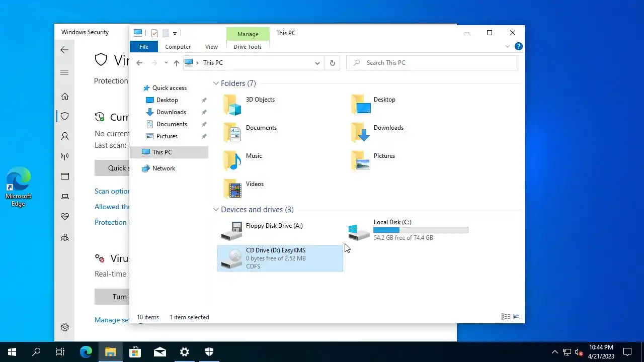
Task: Expand the ribbon chevron
Action: pyautogui.click(x=507, y=46)
